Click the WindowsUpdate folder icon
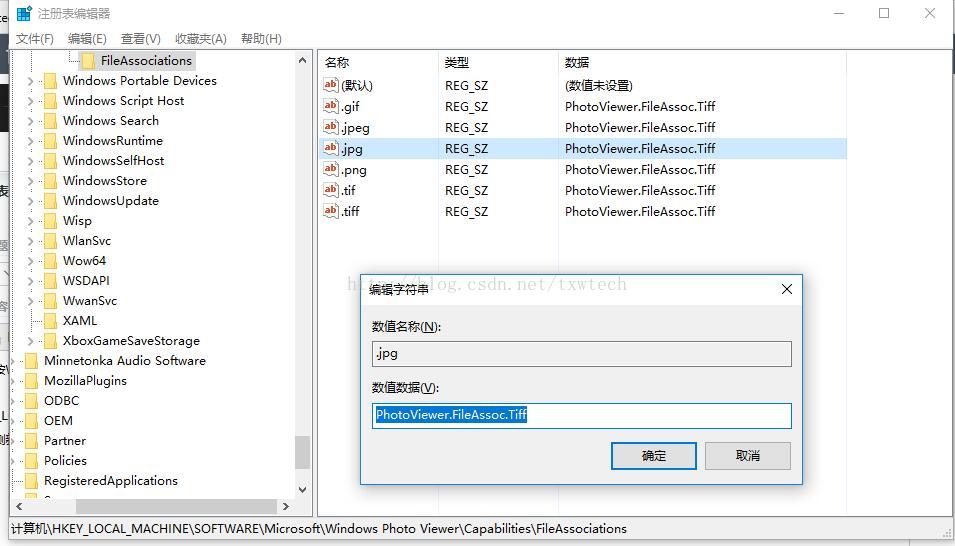 coord(51,201)
